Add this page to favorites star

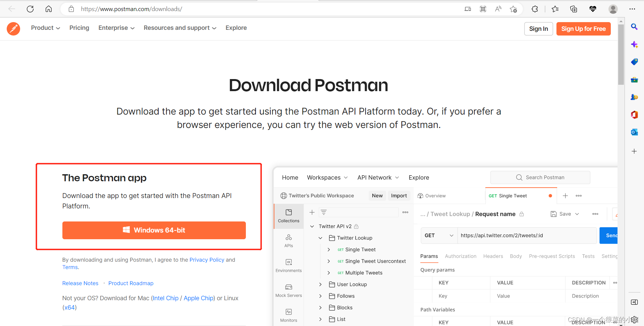513,9
